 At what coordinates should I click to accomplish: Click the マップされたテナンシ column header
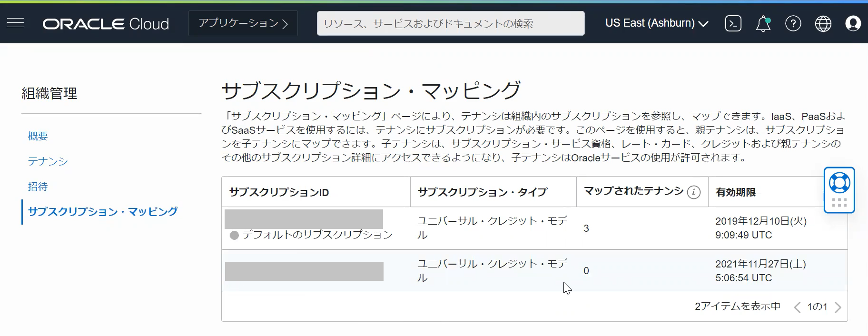[633, 191]
